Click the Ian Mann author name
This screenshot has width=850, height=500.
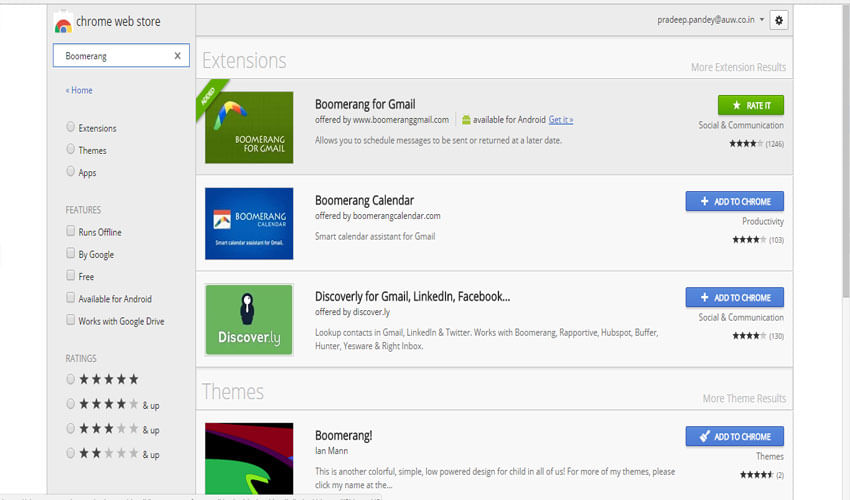(331, 451)
